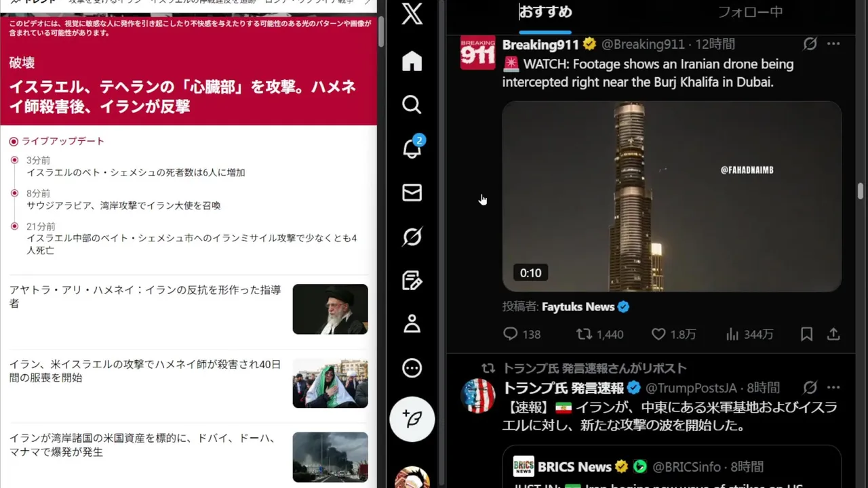The image size is (868, 488).
Task: Open the Faytuks News source link
Action: click(x=578, y=307)
